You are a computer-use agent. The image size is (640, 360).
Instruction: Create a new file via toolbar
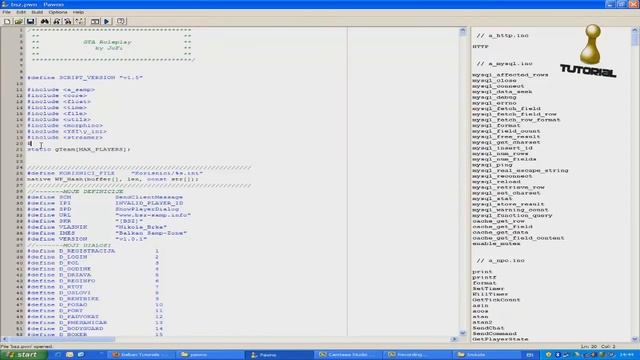click(x=7, y=21)
